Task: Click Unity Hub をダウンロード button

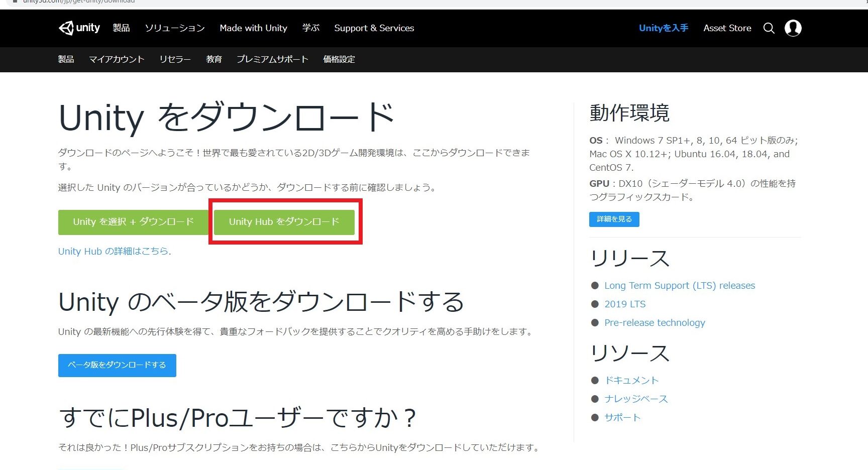Action: (x=284, y=222)
